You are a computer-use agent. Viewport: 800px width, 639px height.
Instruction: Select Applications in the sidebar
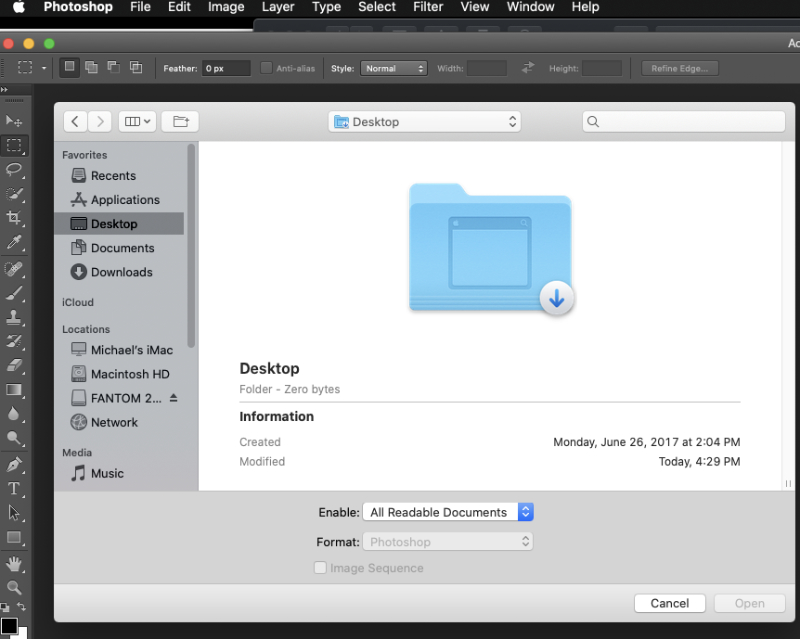[120, 200]
